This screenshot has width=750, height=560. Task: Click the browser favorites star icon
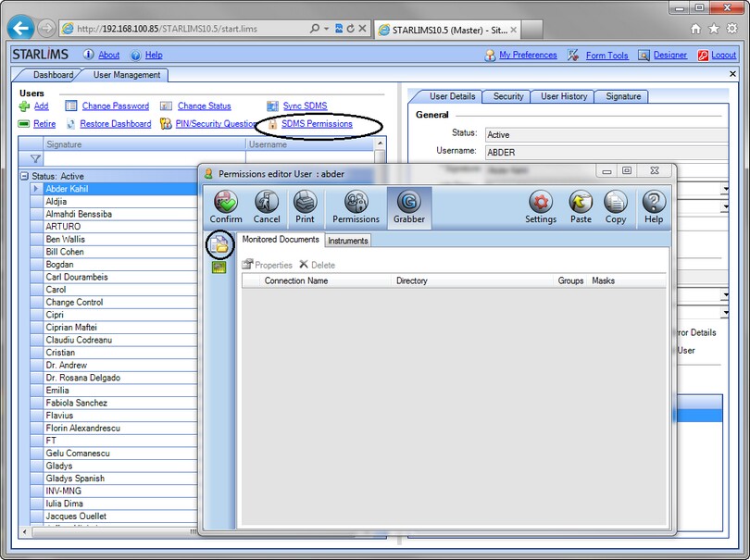(714, 29)
